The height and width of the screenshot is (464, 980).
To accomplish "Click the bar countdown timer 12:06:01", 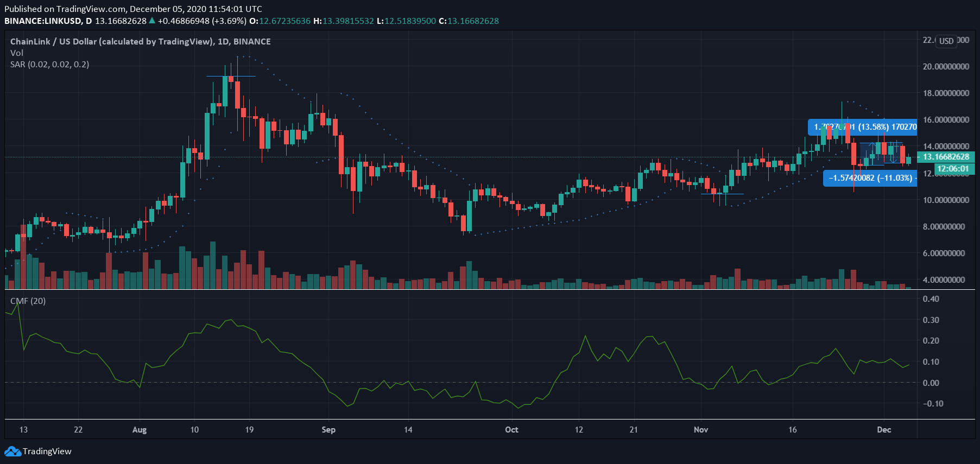I will click(x=952, y=169).
